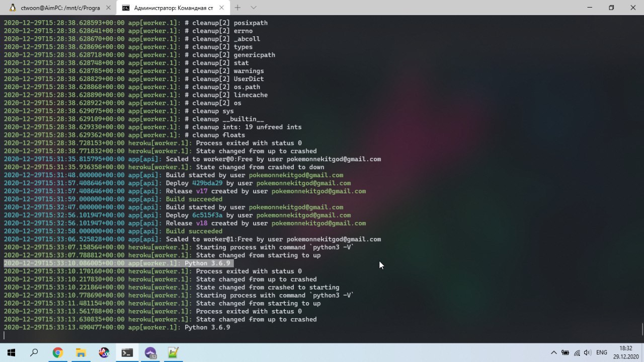
Task: Click the terminal vertical scrollbar thumb
Action: [x=642, y=329]
